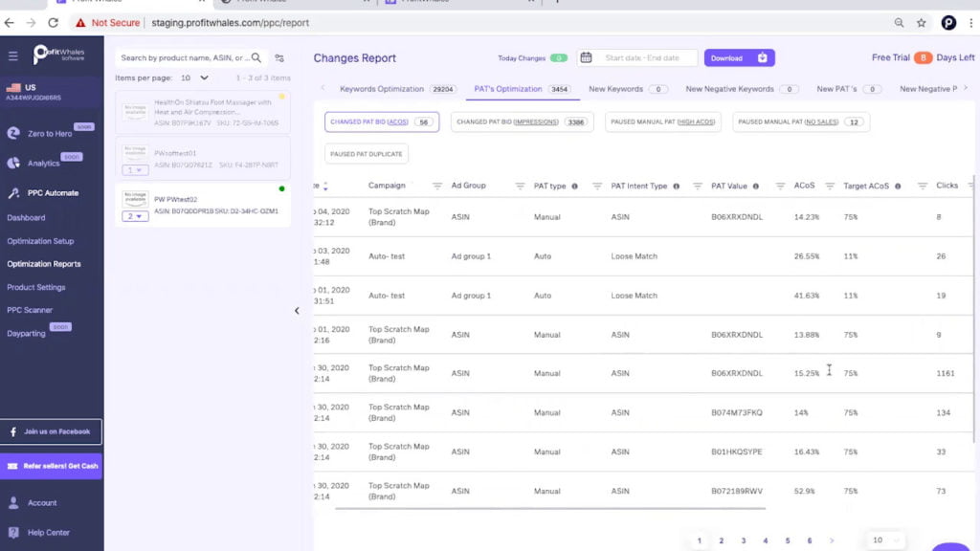Switch to New Keywords tab
This screenshot has height=551, width=980.
click(628, 89)
